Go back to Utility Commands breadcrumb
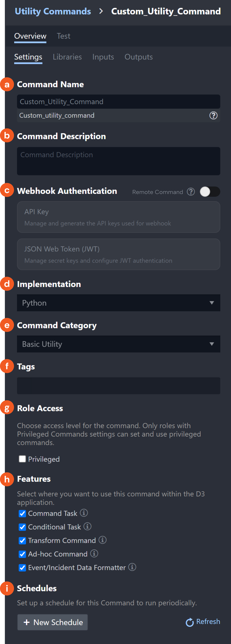This screenshot has width=231, height=644. pyautogui.click(x=53, y=11)
